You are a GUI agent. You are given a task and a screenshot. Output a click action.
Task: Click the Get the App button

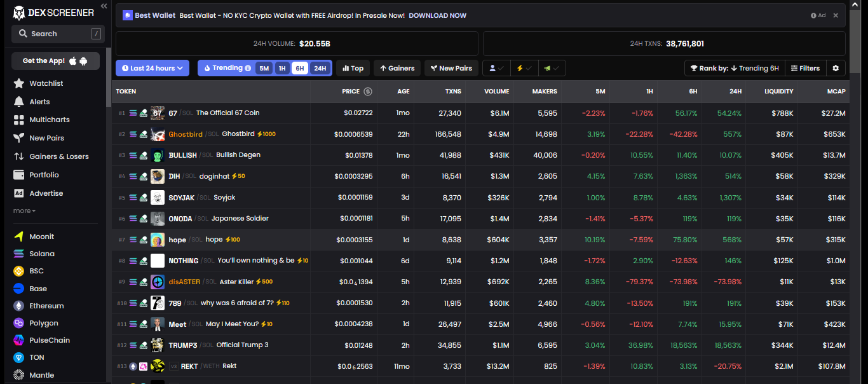(x=56, y=61)
